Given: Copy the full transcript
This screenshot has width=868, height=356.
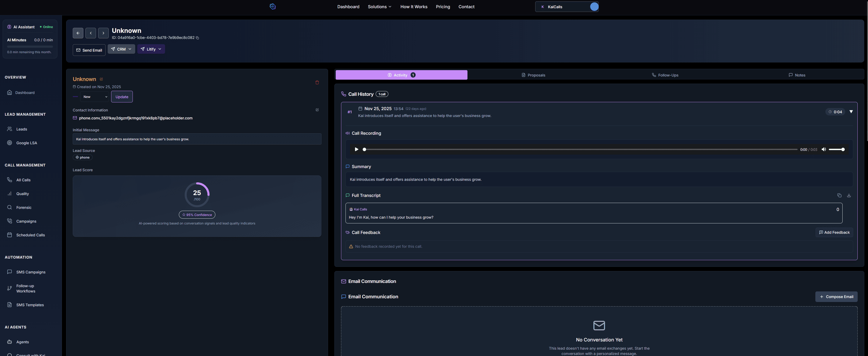Looking at the screenshot, I should pyautogui.click(x=839, y=196).
